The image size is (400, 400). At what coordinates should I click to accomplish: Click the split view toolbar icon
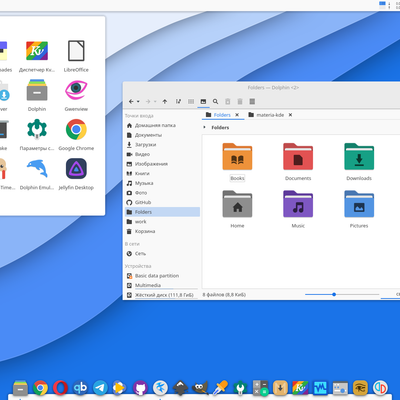click(252, 101)
